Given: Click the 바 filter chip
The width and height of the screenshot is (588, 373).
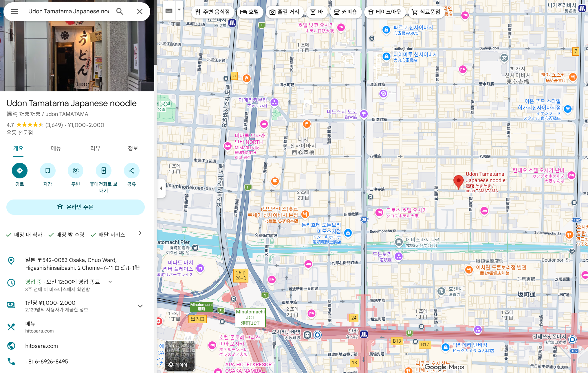Looking at the screenshot, I should [x=317, y=12].
